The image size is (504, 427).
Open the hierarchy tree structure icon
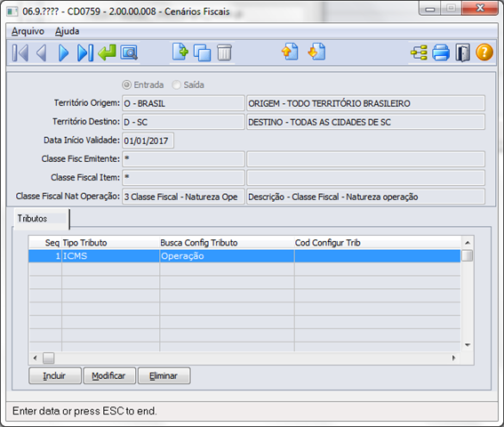[420, 52]
